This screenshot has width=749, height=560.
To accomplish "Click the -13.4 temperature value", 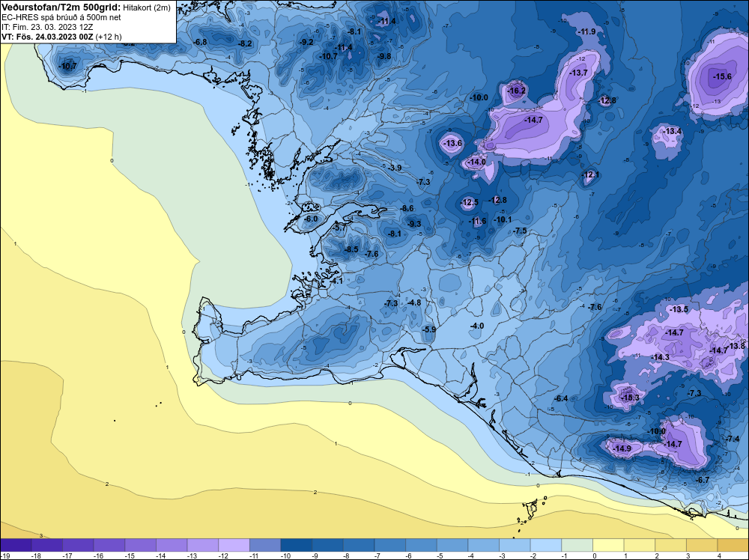I will pyautogui.click(x=673, y=131).
